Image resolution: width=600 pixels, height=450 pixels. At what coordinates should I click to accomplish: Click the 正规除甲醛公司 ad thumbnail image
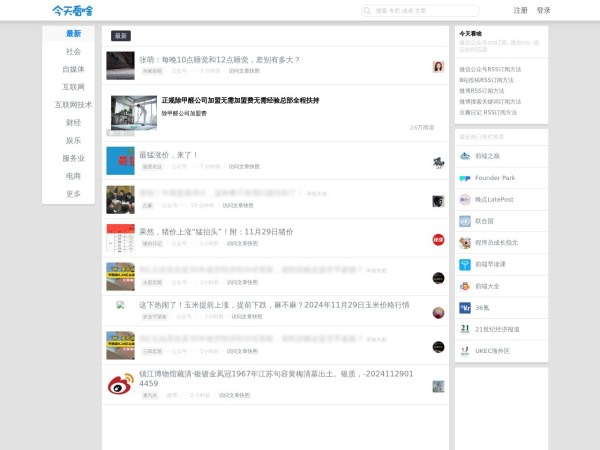point(134,113)
